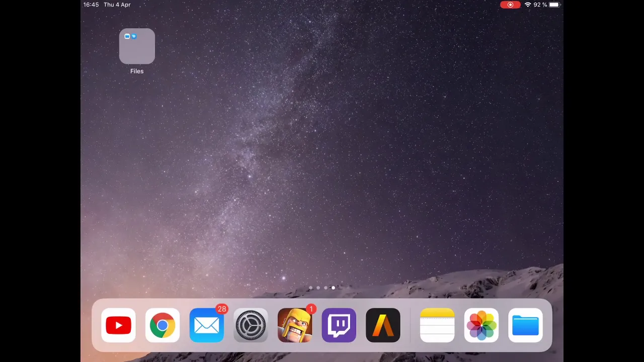Screen dimensions: 644x362
Task: Open the blue Files app in dock
Action: 525,325
